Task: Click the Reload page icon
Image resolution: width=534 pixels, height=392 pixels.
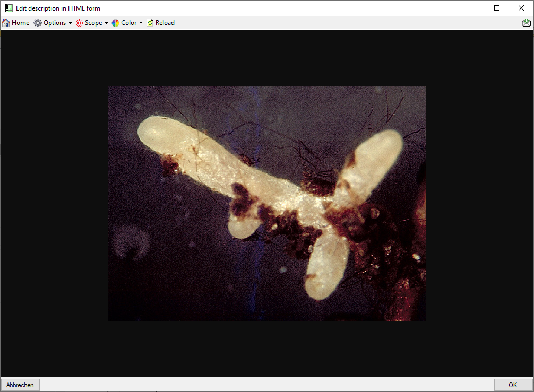Action: point(150,23)
